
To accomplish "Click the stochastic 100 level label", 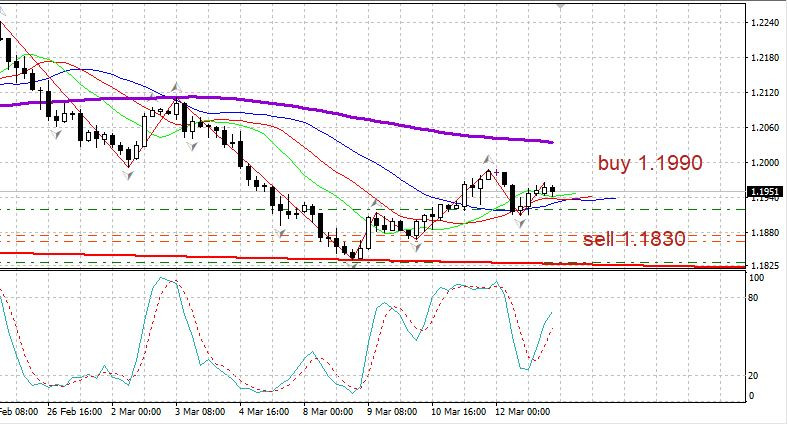I will point(756,278).
